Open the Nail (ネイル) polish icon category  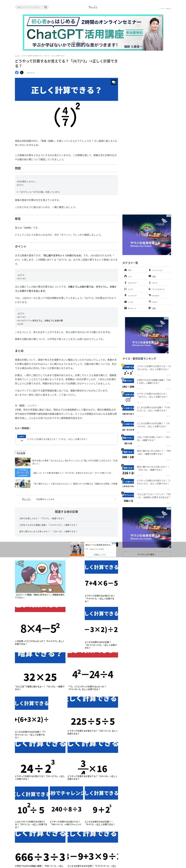click(x=150, y=283)
